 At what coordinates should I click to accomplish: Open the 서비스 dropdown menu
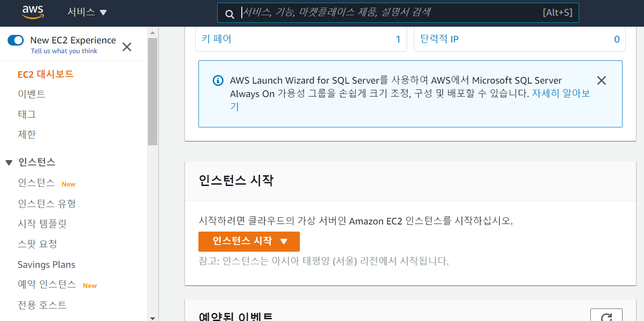click(x=87, y=13)
